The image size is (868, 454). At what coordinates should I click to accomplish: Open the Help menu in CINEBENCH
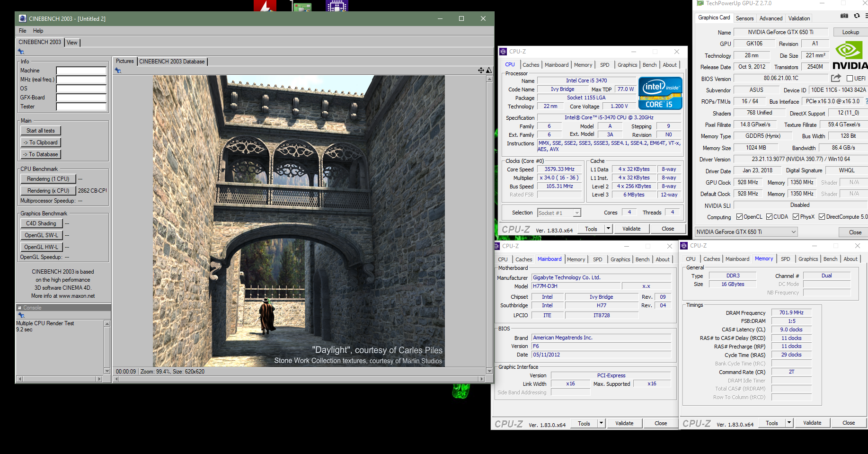38,31
